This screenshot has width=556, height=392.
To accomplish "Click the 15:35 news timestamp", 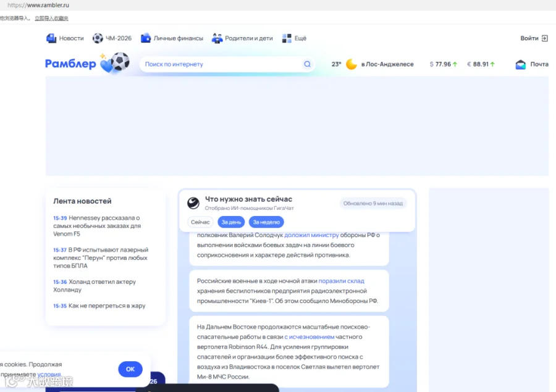I will pos(60,306).
